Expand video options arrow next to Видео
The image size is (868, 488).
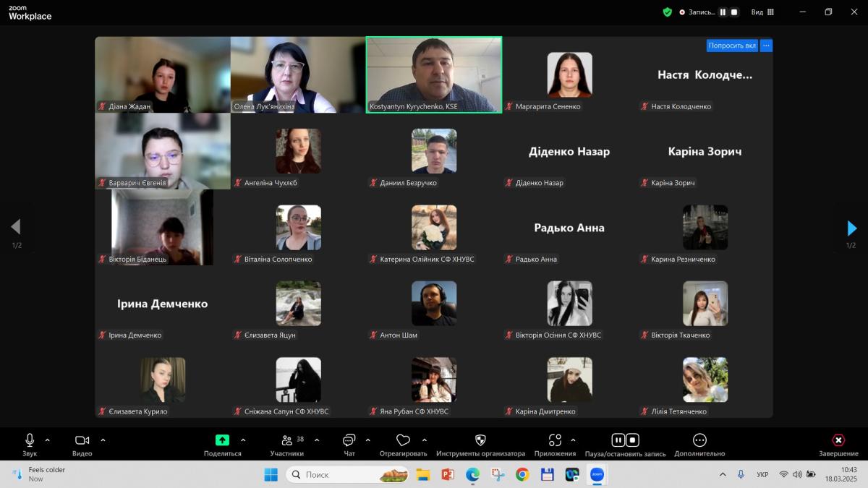[103, 440]
